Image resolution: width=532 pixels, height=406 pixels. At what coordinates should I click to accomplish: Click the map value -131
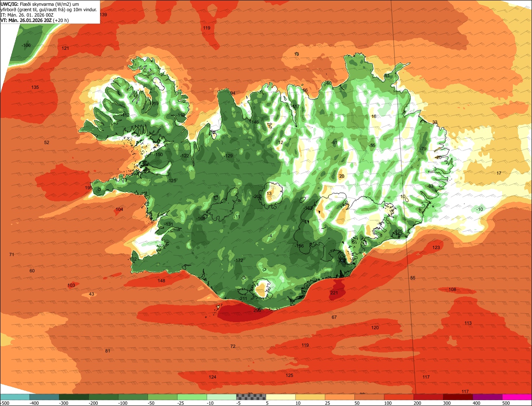click(x=169, y=224)
